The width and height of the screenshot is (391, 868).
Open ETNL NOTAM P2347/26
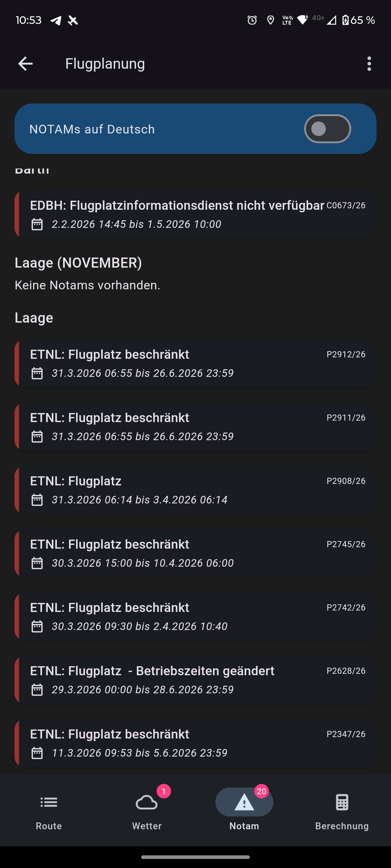(195, 743)
